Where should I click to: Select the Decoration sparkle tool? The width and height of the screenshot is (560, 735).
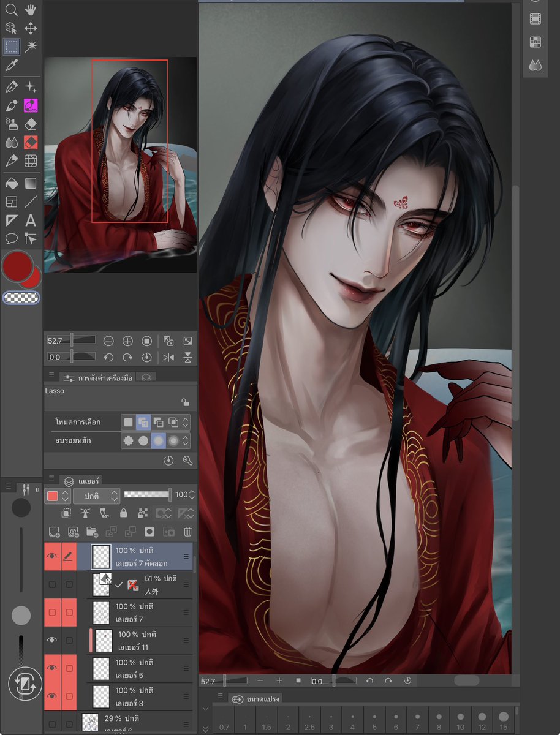(31, 88)
